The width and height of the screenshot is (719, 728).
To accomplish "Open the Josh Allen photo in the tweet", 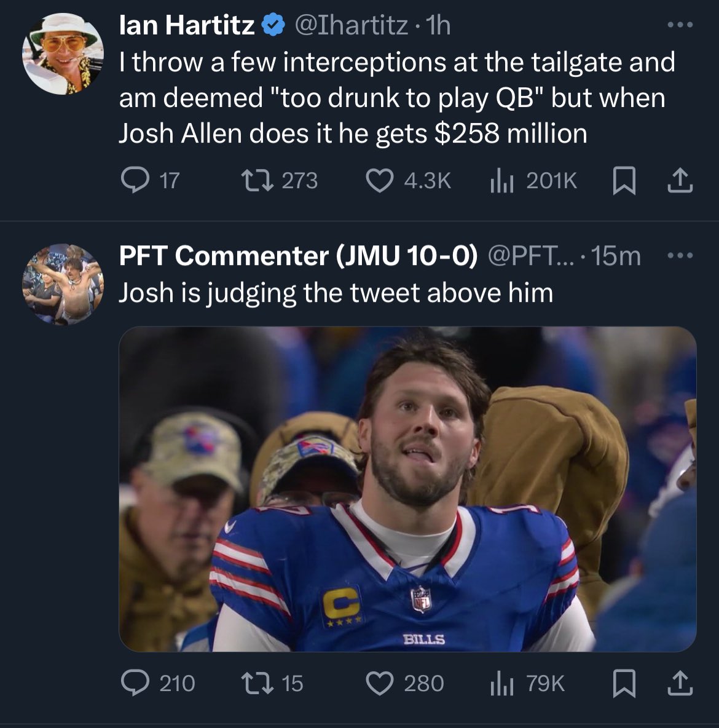I will click(x=407, y=489).
